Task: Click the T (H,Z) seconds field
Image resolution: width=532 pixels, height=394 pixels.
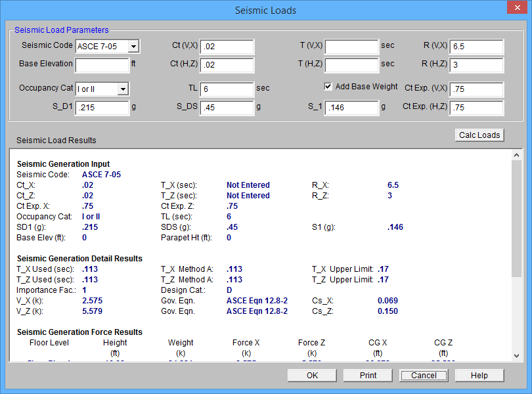Action: click(351, 65)
